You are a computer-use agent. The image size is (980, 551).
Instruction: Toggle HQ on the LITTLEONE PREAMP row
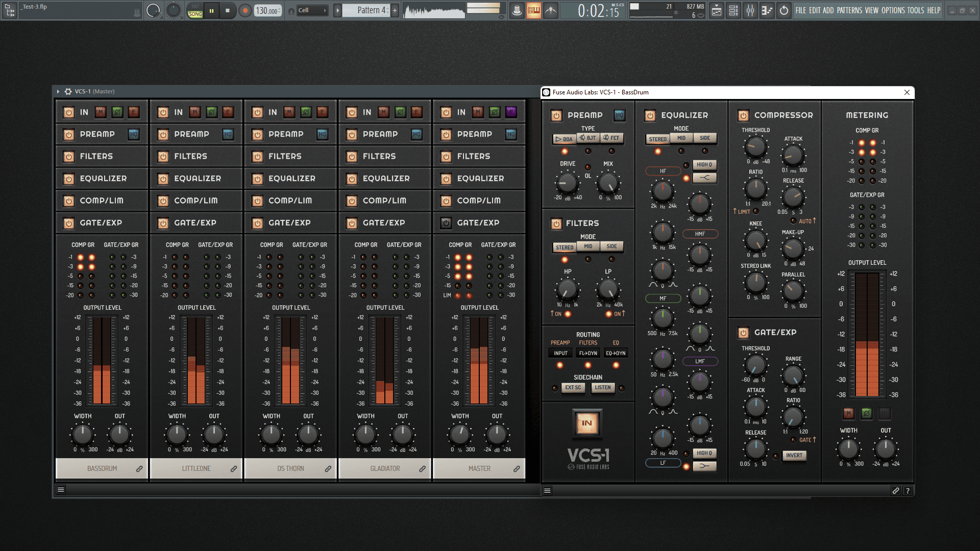228,134
